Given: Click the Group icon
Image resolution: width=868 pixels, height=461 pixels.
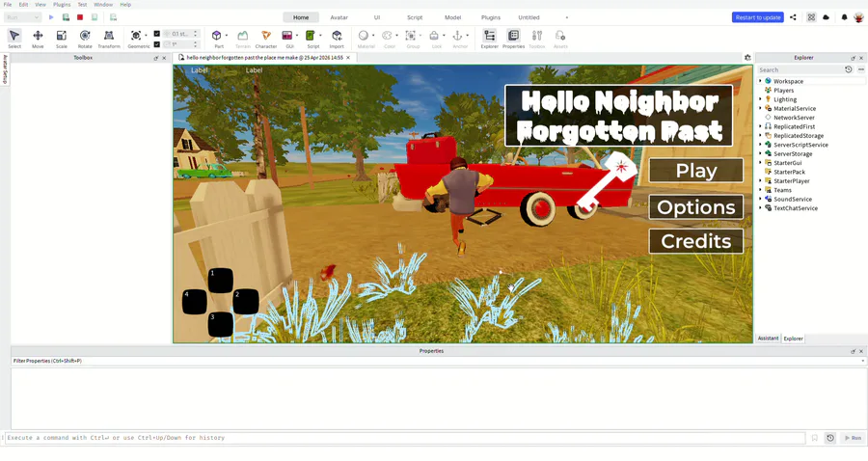Looking at the screenshot, I should 410,36.
